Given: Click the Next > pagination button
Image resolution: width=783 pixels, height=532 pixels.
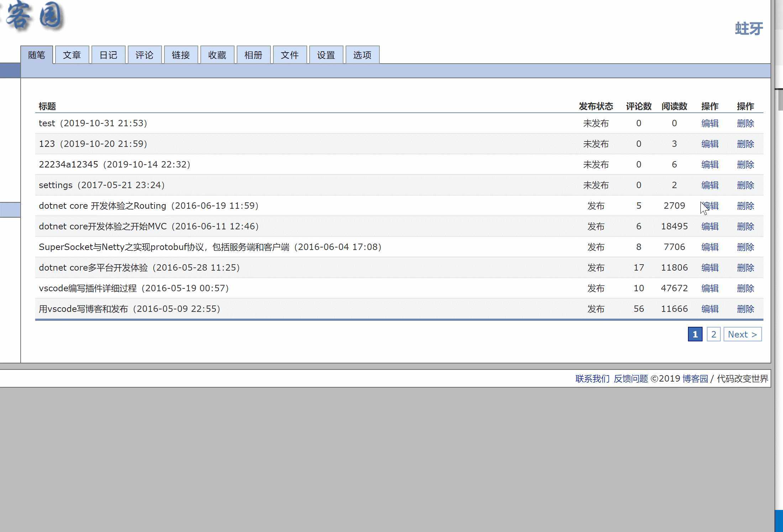Looking at the screenshot, I should [742, 334].
